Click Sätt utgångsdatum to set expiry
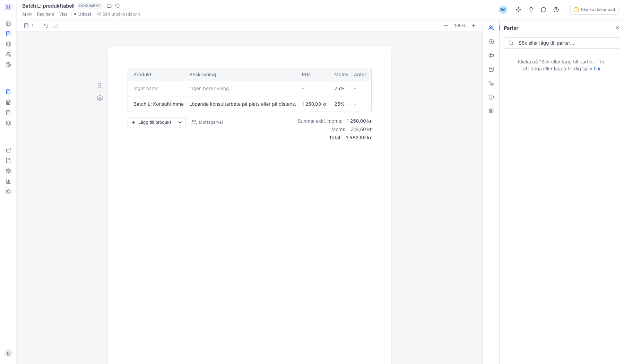The width and height of the screenshot is (624, 364). [119, 14]
